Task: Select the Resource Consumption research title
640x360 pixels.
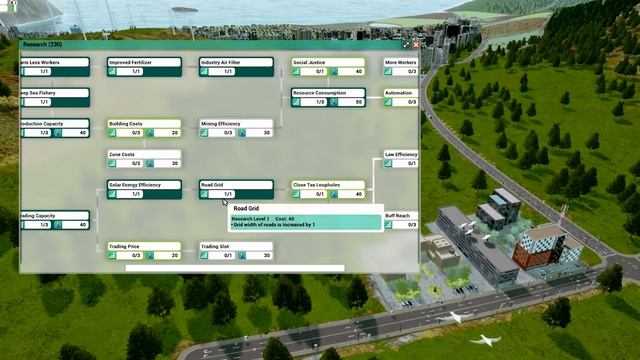Action: [320, 93]
